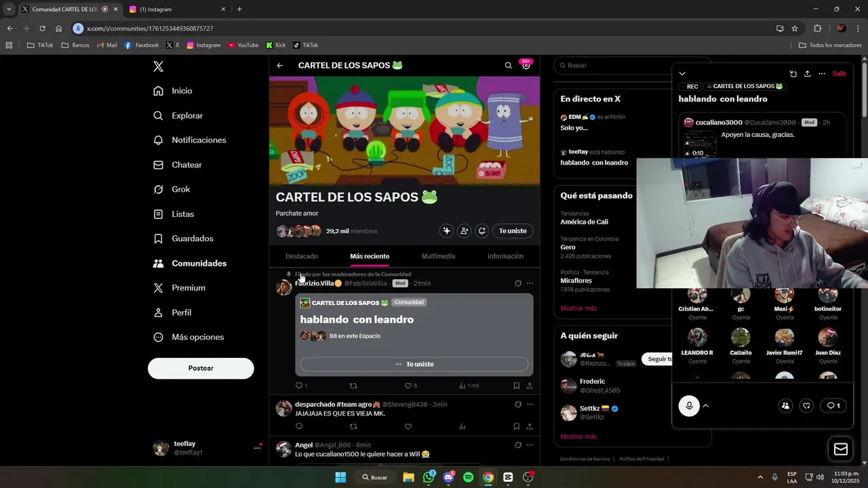The image size is (868, 488).
Task: Click the América de Cali trend
Action: coord(584,222)
